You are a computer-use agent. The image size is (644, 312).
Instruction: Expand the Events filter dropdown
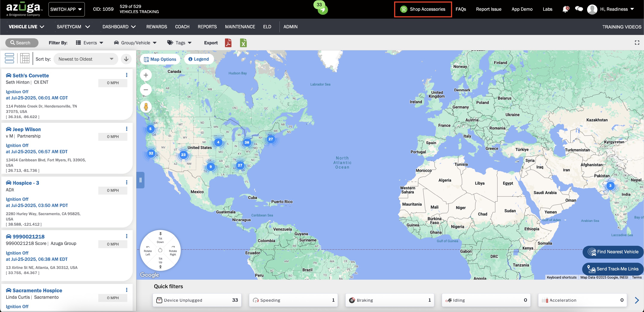coord(90,43)
